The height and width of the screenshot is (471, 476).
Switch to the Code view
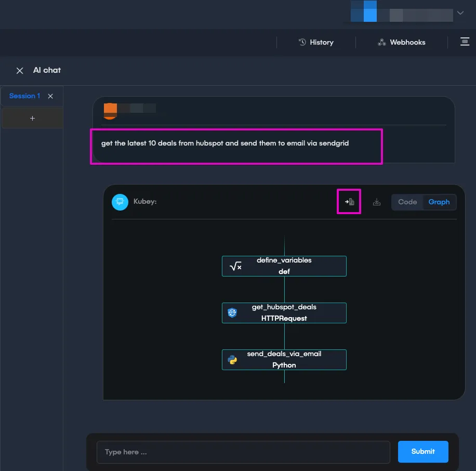[x=407, y=202]
